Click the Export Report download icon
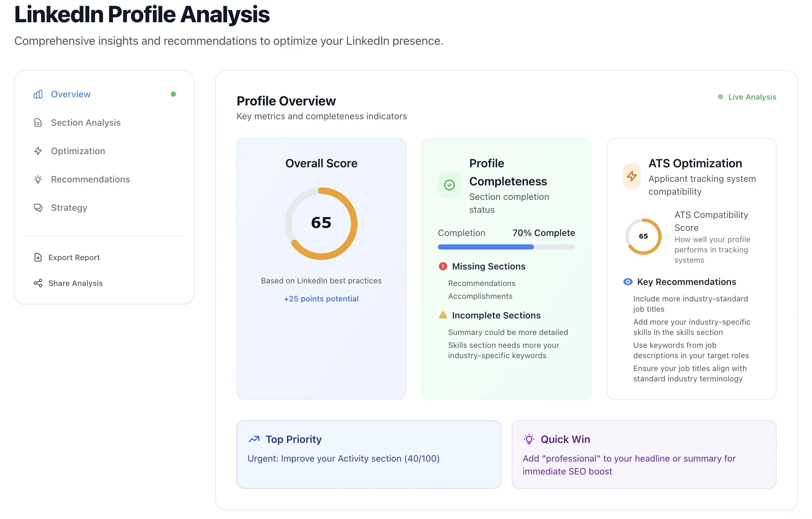Screen dimensions: 812x519 38,258
